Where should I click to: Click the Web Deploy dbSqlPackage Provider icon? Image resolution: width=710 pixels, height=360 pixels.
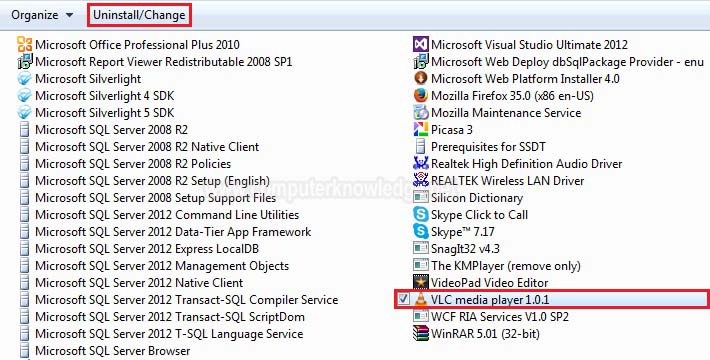421,62
